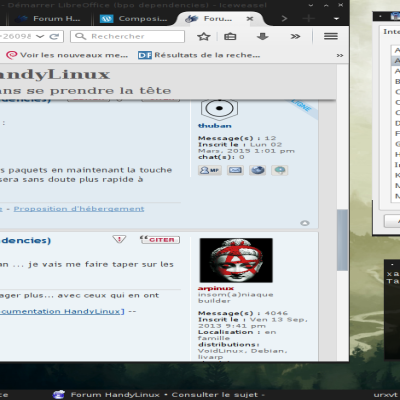Open the downloads arrow icon
400x400 pixels.
tap(263, 36)
